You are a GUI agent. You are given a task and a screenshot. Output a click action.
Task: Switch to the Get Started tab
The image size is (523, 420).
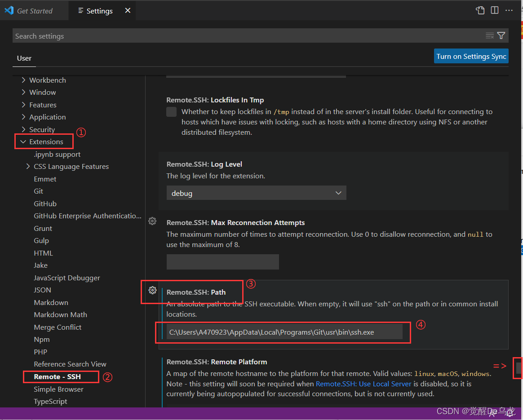pyautogui.click(x=34, y=10)
